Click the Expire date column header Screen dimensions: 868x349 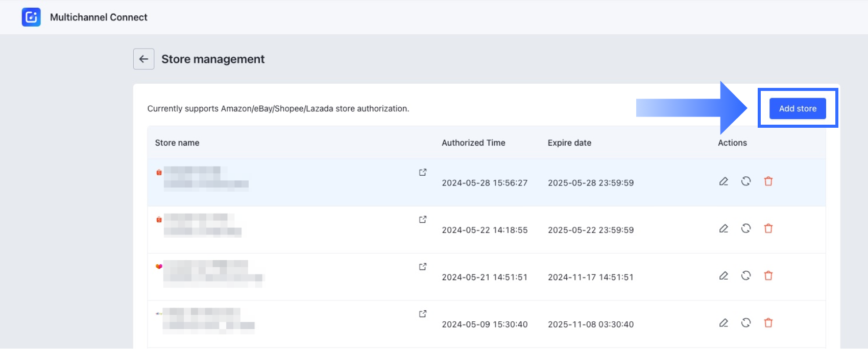(569, 143)
